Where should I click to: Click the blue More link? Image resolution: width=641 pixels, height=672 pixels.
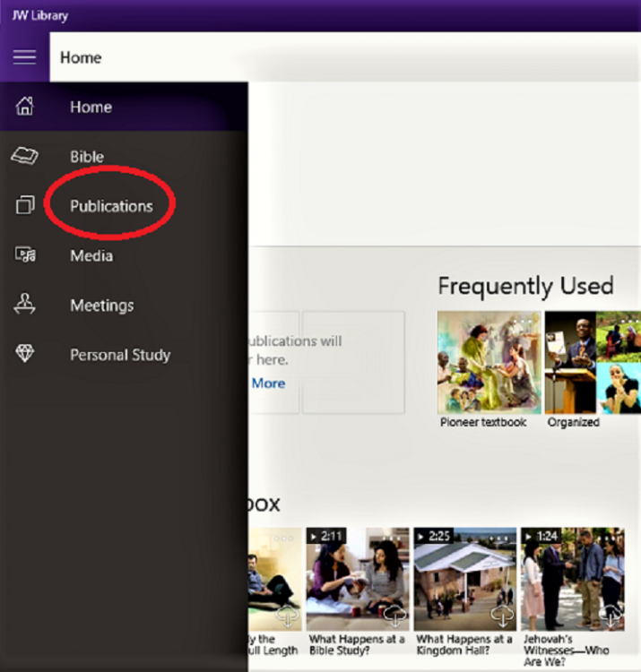click(268, 383)
